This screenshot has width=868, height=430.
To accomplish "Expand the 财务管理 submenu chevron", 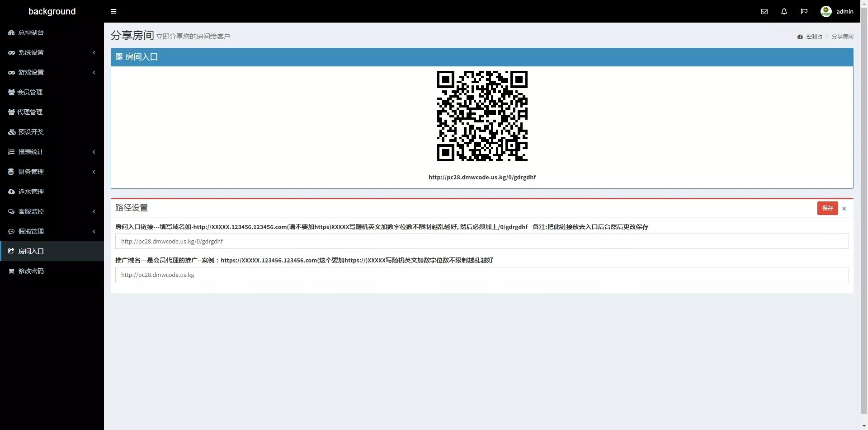I will [x=94, y=172].
